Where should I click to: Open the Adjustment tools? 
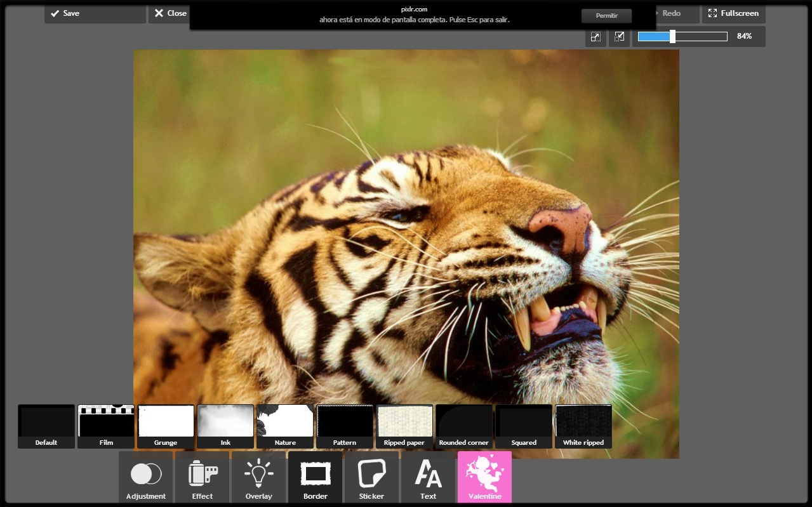[x=146, y=477]
